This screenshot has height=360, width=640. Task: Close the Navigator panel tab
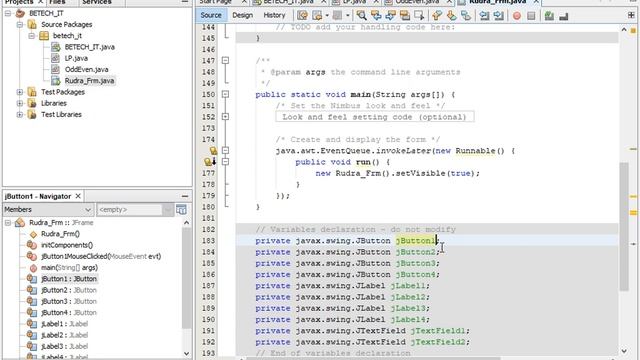(78, 196)
